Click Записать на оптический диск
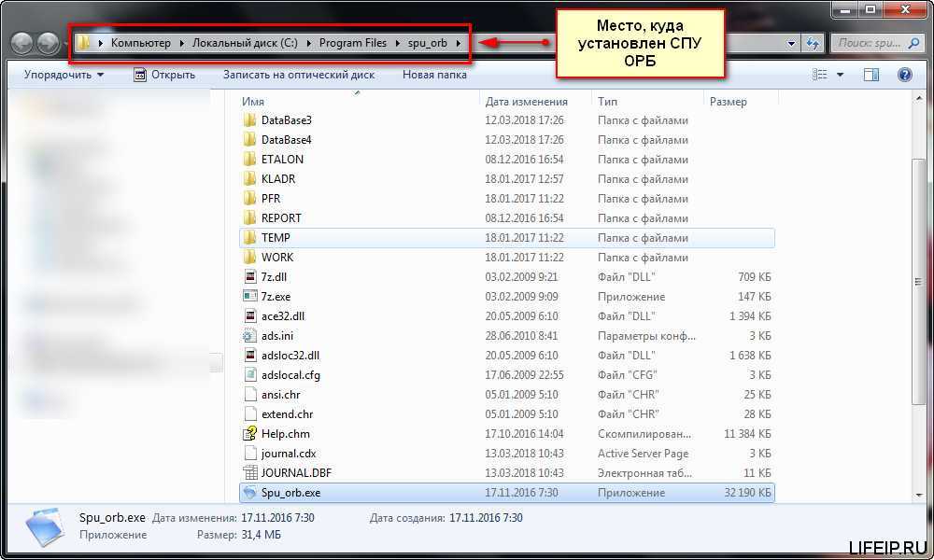 (298, 75)
